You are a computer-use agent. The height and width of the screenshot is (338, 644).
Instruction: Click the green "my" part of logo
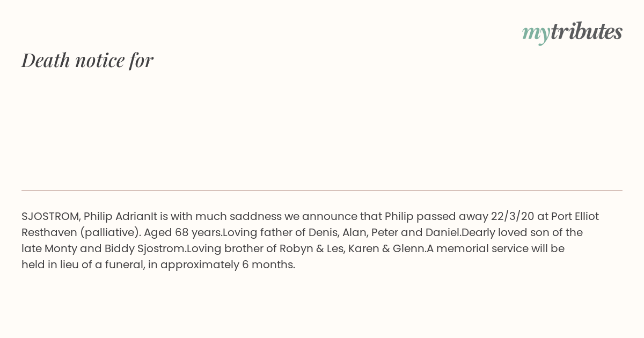[536, 34]
